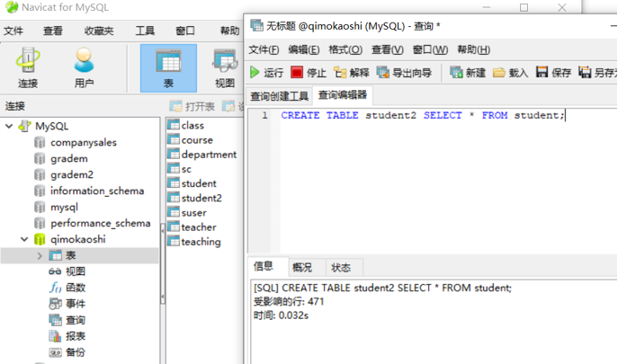Maximize the Navicat main window

[524, 7]
